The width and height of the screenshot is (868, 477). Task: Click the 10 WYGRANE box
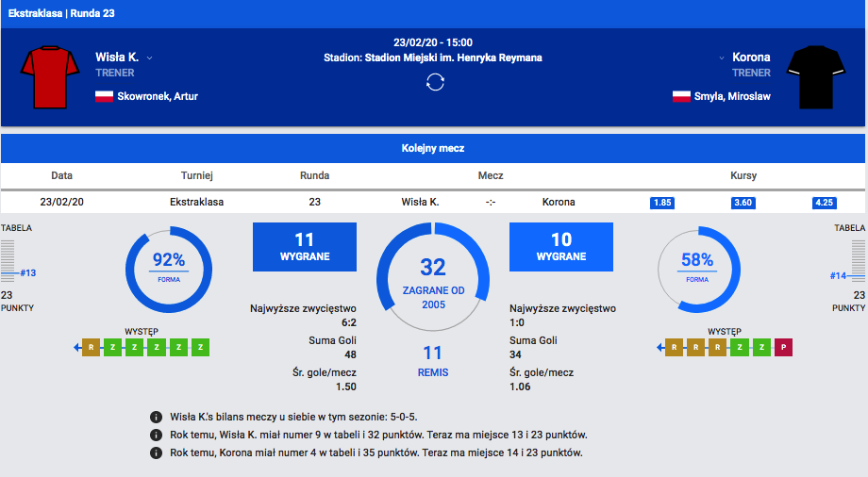[561, 247]
